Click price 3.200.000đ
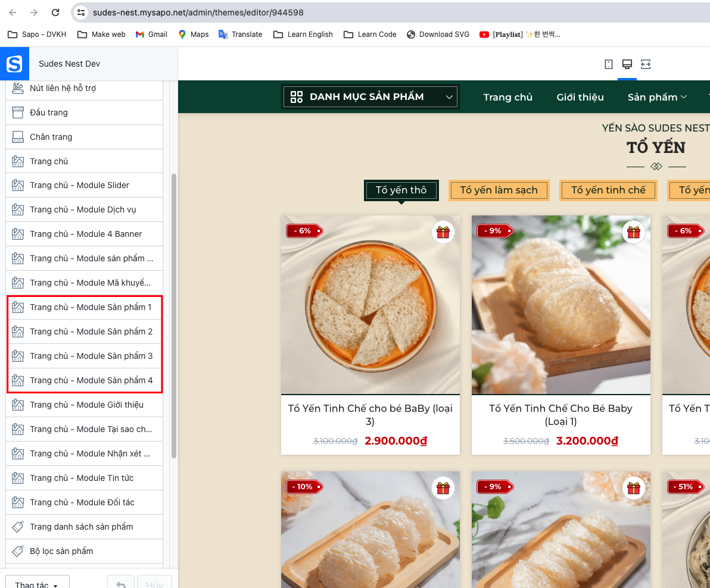710x588 pixels. click(x=587, y=441)
